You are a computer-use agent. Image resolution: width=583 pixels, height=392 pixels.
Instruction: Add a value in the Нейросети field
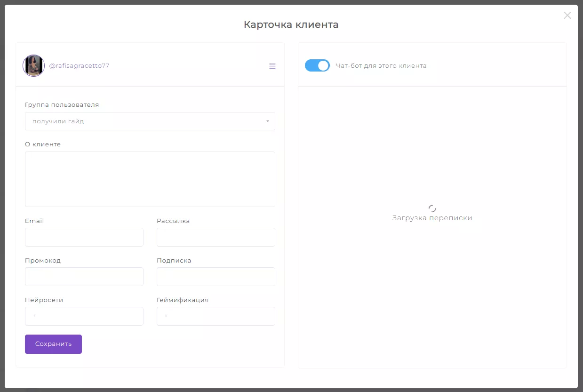pyautogui.click(x=84, y=316)
